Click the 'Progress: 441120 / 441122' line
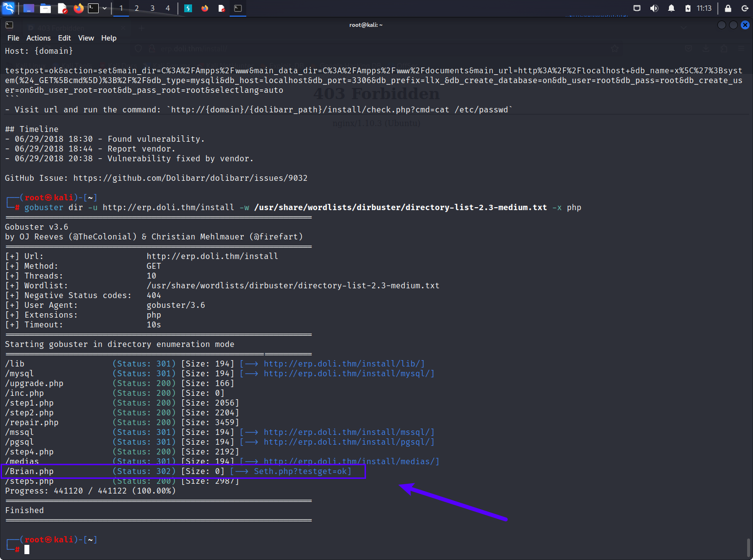The height and width of the screenshot is (560, 753). (x=90, y=491)
